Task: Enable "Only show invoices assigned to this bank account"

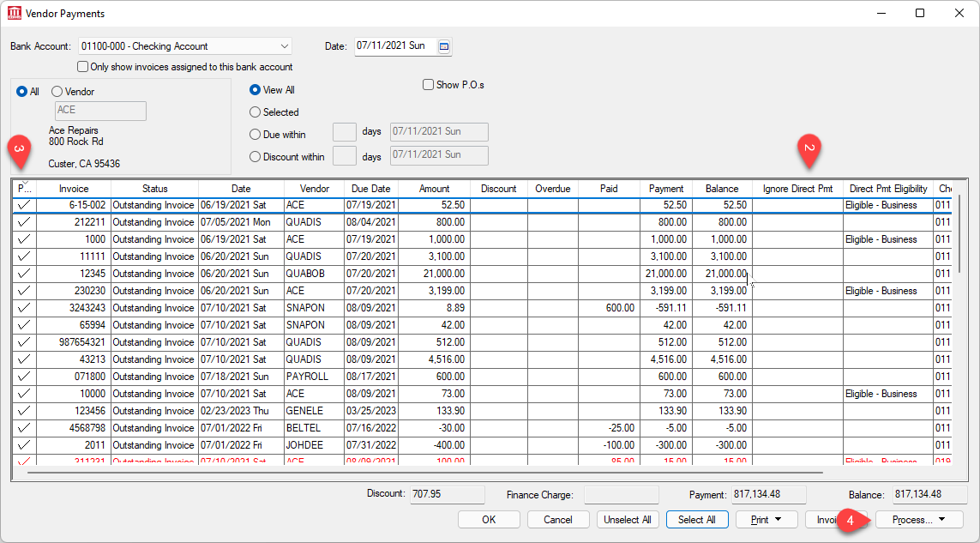Action: (82, 66)
